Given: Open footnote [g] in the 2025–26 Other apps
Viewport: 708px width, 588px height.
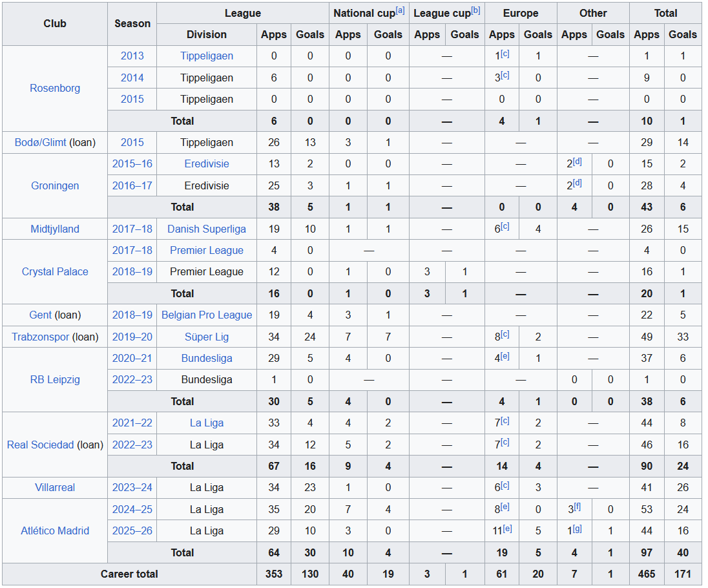Looking at the screenshot, I should (x=577, y=529).
